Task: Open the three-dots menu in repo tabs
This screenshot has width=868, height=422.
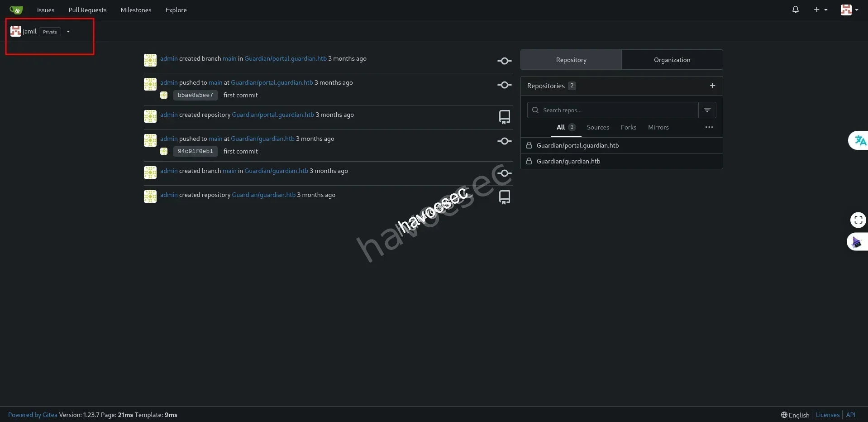Action: (709, 127)
